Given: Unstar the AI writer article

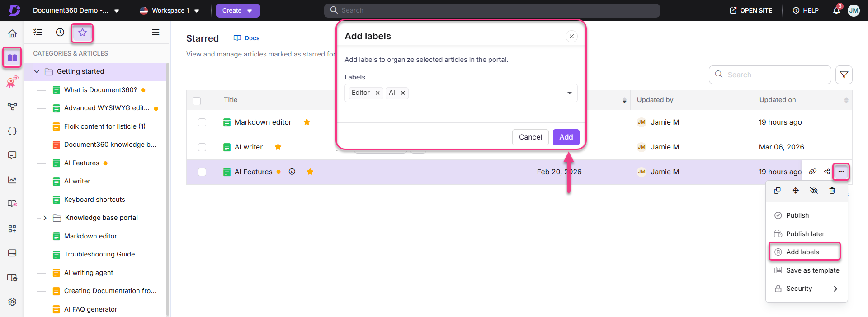Looking at the screenshot, I should (x=278, y=147).
